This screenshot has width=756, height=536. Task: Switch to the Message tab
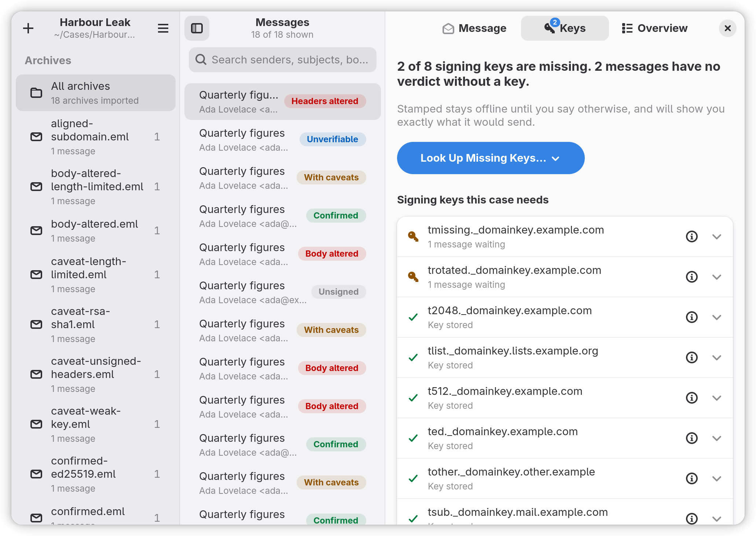coord(474,28)
